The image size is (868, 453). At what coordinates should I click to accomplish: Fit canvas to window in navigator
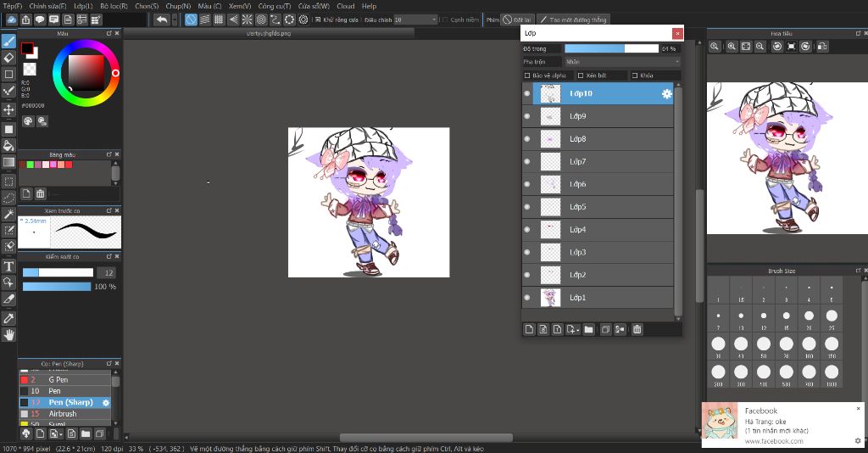click(746, 47)
